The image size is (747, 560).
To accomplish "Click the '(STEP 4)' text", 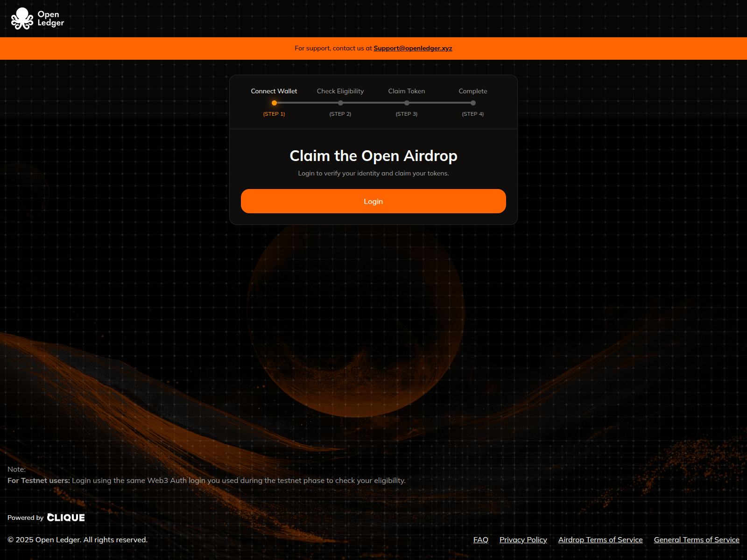I will pos(473,114).
